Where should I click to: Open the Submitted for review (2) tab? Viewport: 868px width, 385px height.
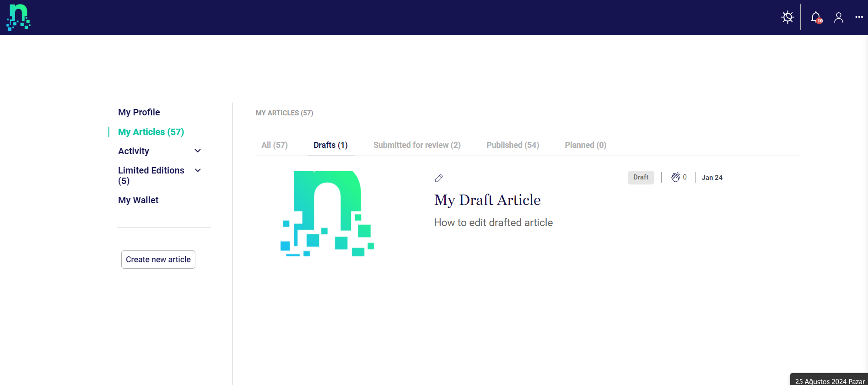point(417,145)
